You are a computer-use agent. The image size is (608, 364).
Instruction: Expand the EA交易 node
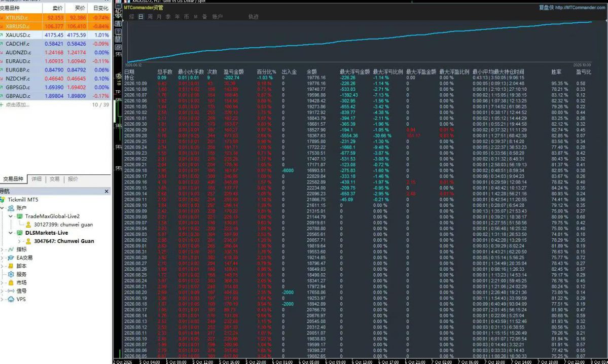[x=3, y=258]
